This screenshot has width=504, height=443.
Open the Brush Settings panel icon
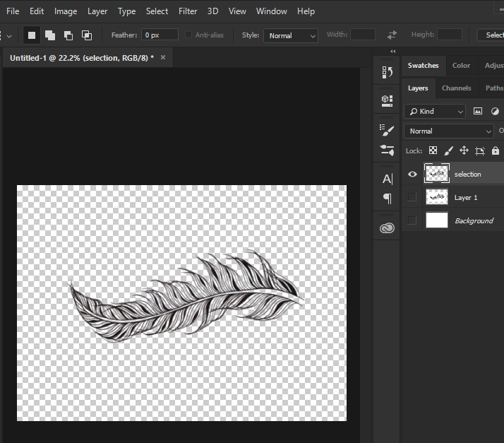[387, 130]
